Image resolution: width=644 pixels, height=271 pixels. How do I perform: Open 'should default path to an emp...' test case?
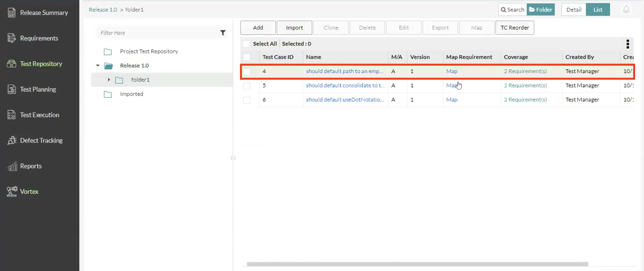(345, 71)
